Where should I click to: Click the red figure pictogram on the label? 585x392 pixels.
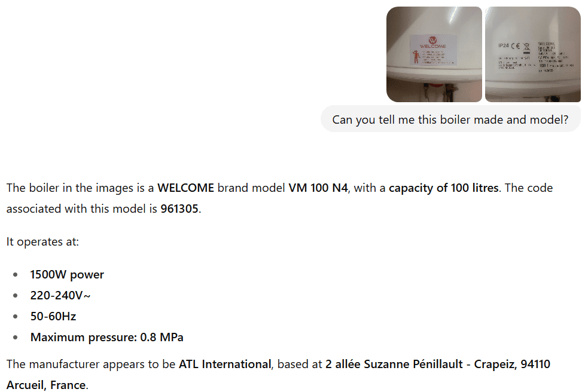[416, 57]
